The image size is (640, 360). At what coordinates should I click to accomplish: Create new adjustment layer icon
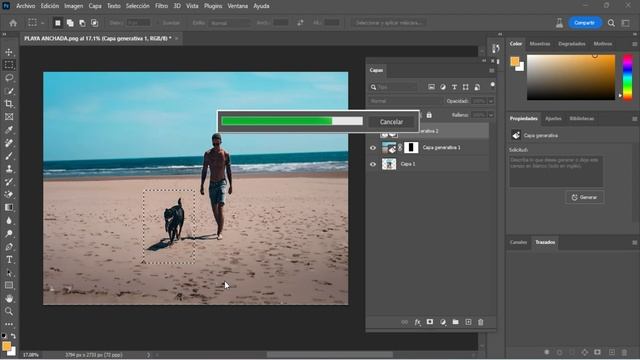pos(443,322)
